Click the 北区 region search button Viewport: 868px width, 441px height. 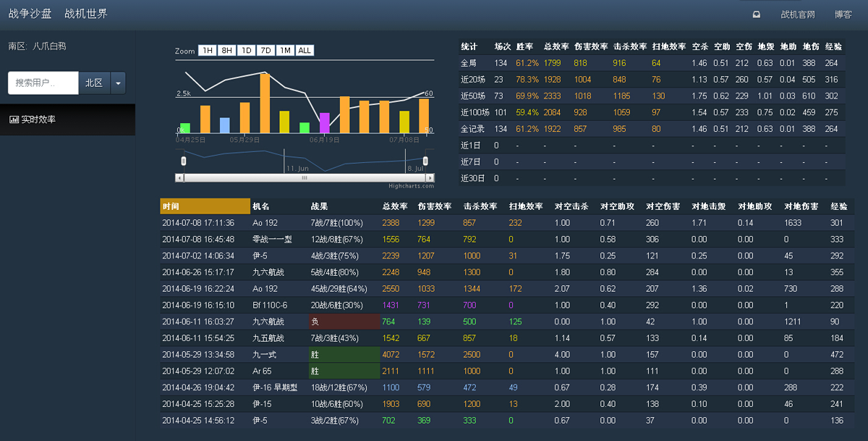(x=94, y=83)
